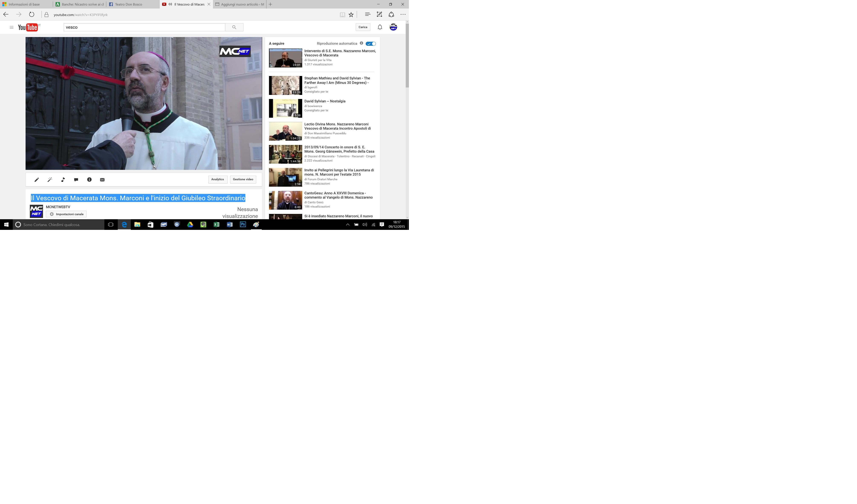Click the browser forward arrow
The image size is (857, 504).
(19, 15)
